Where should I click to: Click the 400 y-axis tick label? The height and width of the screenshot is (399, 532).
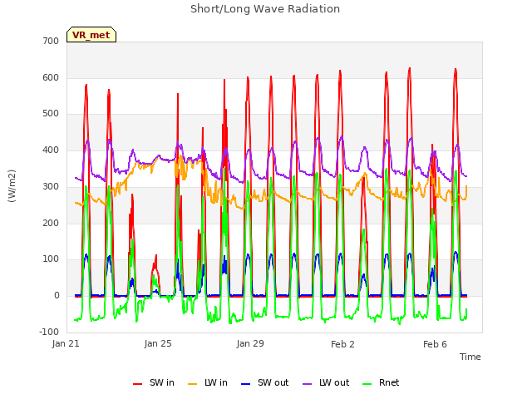click(51, 150)
